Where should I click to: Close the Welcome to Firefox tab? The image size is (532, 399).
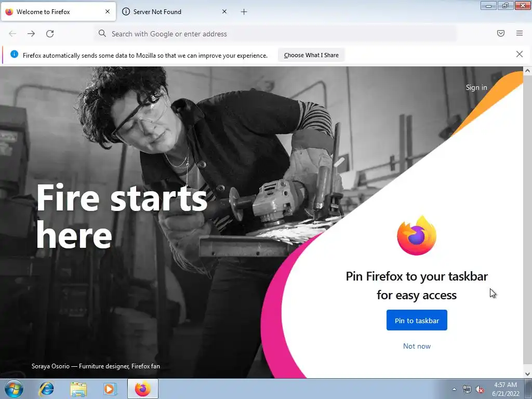pyautogui.click(x=108, y=11)
